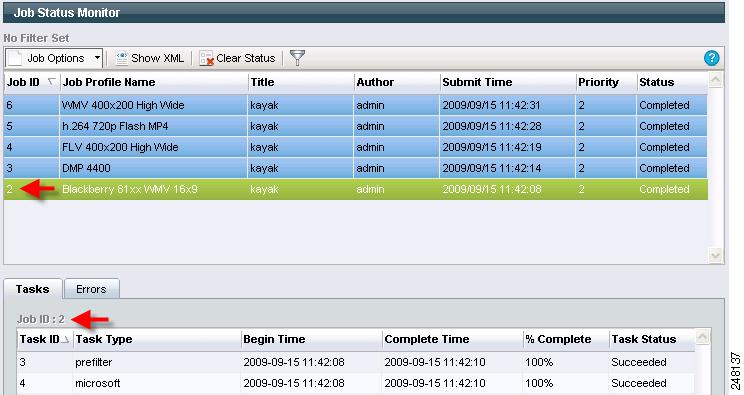Viewport: 744px width, 395px height.
Task: Click submit time 2009/09/15 11:42:28
Action: [492, 126]
